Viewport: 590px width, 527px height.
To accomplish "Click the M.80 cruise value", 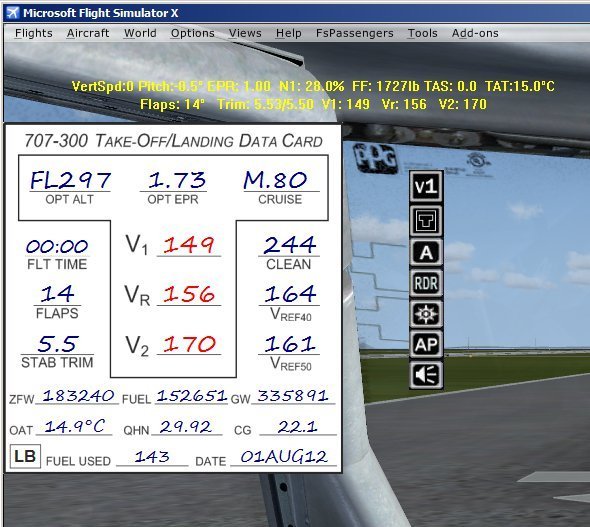I will [275, 180].
